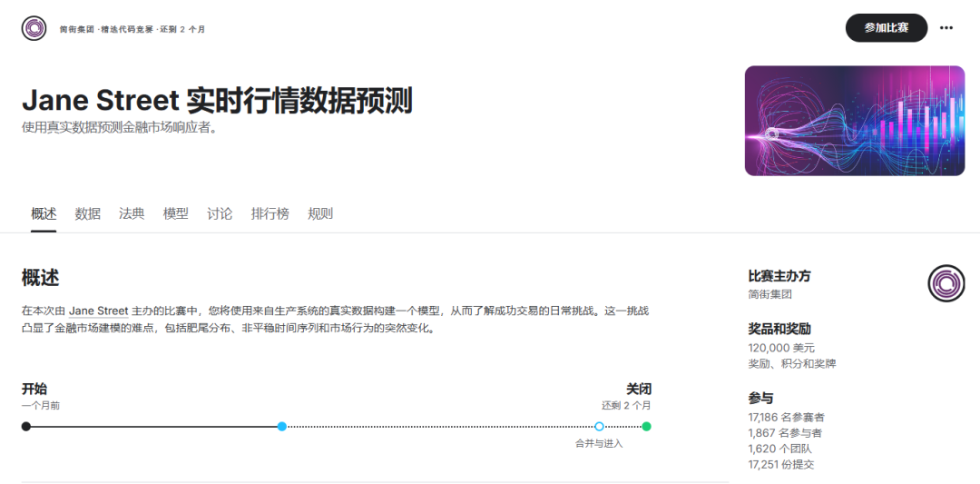Image resolution: width=980 pixels, height=484 pixels.
Task: Open the 讨论 tab
Action: (x=220, y=214)
